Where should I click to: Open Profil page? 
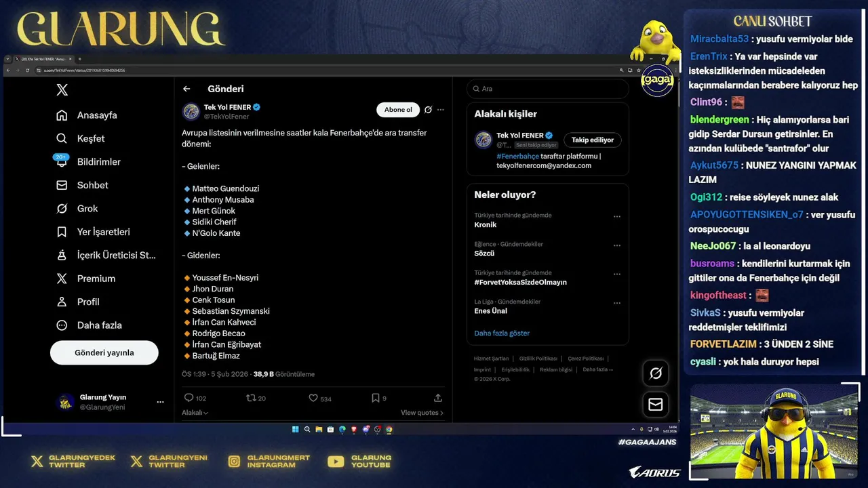[x=77, y=302]
